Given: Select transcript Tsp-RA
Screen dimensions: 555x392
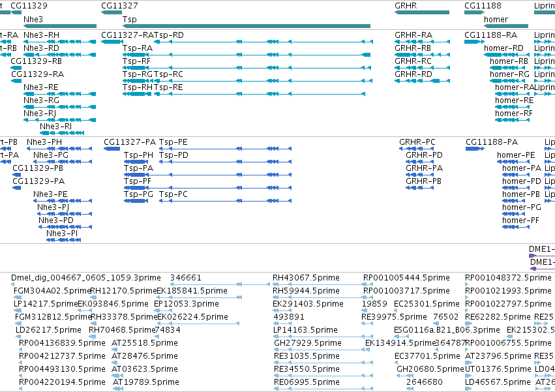Looking at the screenshot, I should pyautogui.click(x=247, y=55).
